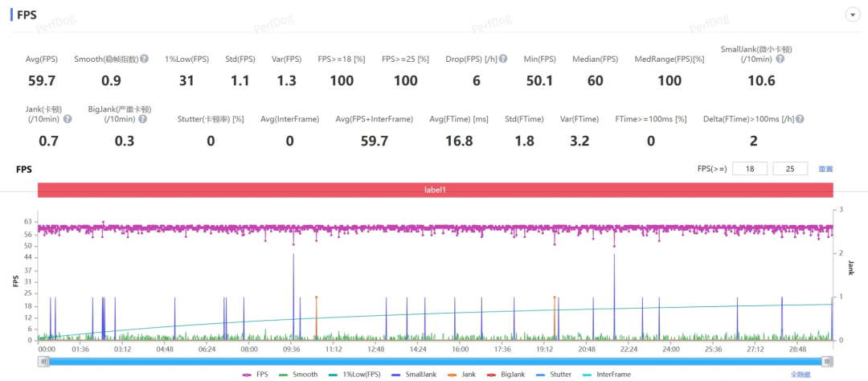The height and width of the screenshot is (381, 868).
Task: Click Drop(FPS) value 6
Action: pos(476,81)
